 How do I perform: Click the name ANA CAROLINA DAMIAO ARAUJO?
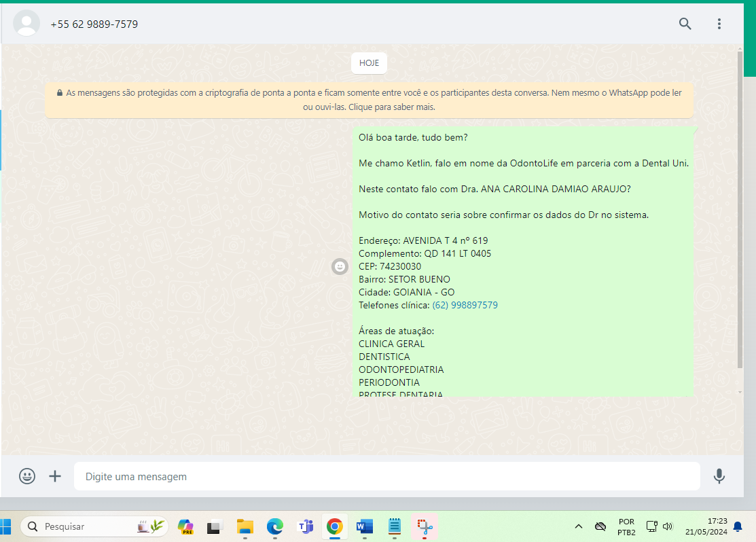(x=554, y=189)
